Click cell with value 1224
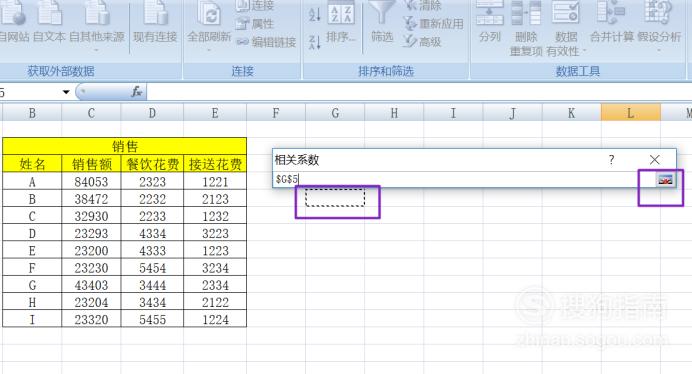692x374 pixels. 215,319
